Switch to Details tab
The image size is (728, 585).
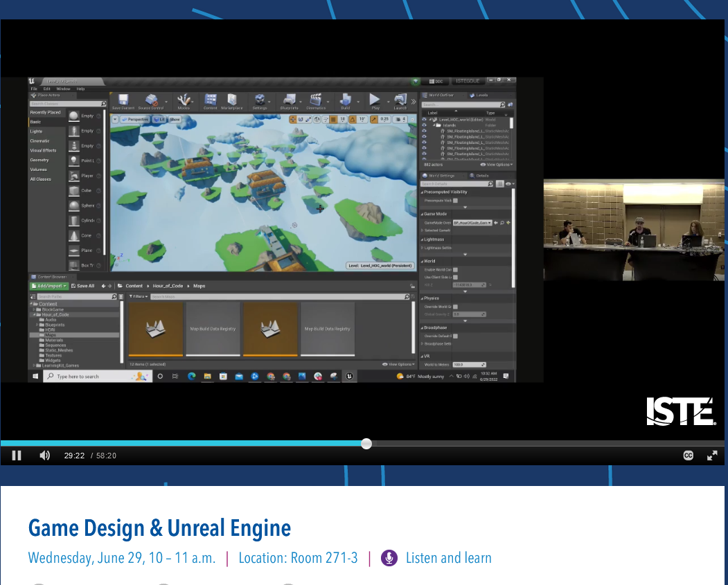coord(479,176)
